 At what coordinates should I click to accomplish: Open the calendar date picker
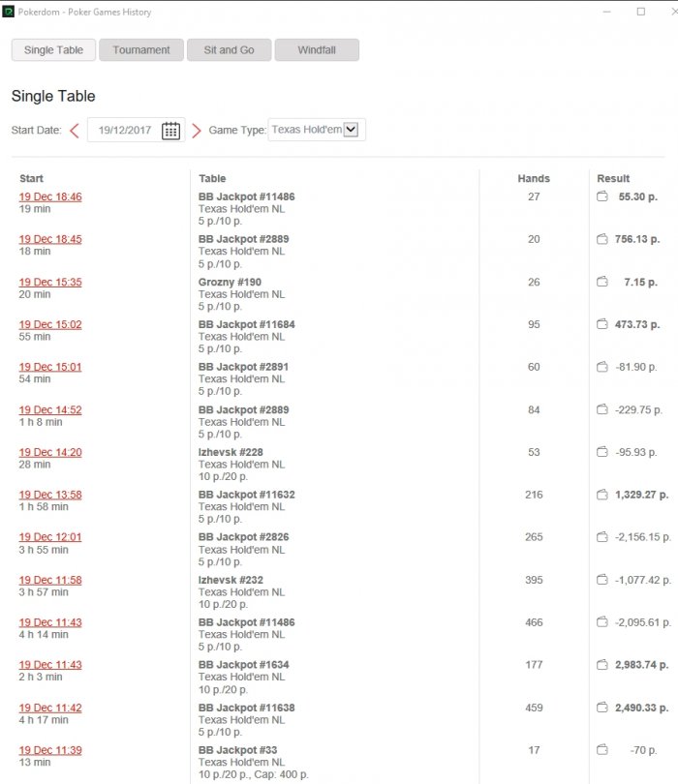pyautogui.click(x=171, y=131)
